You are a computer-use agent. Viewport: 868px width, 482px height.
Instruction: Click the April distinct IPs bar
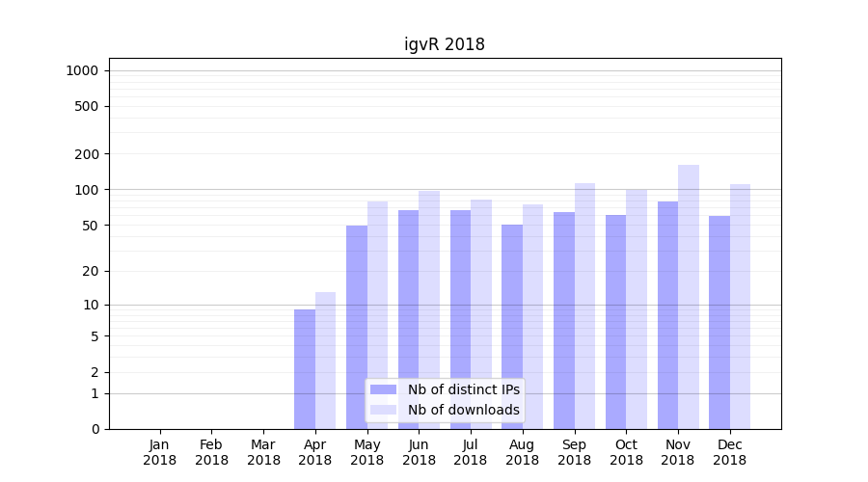pos(305,369)
